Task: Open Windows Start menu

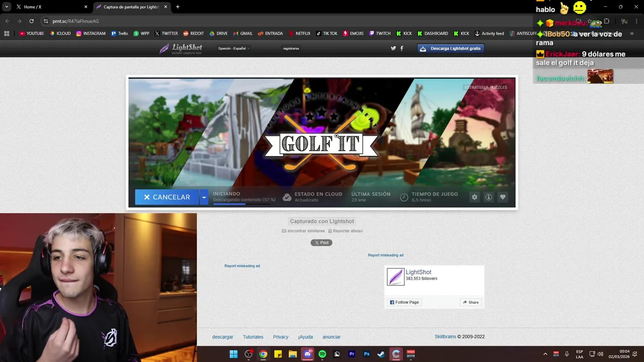Action: tap(233, 354)
